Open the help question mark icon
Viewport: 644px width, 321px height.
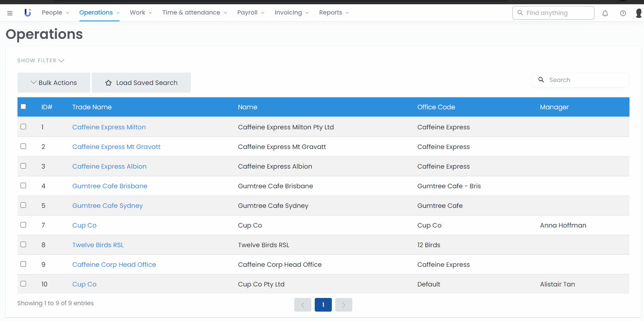tap(623, 13)
